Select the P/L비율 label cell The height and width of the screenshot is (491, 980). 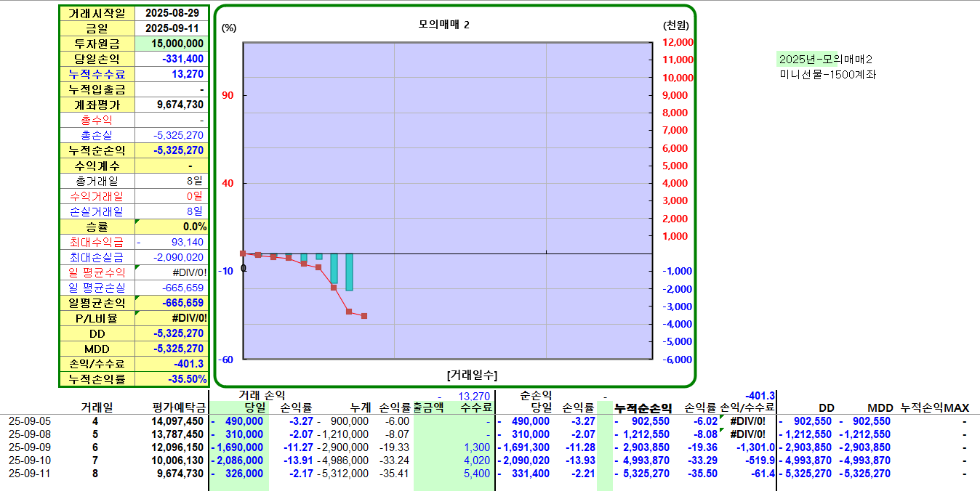(97, 318)
